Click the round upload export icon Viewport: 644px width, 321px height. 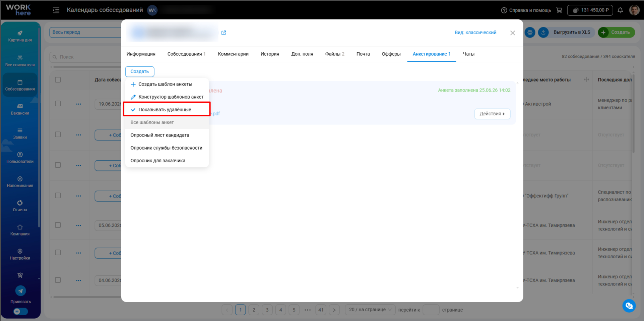(x=543, y=33)
